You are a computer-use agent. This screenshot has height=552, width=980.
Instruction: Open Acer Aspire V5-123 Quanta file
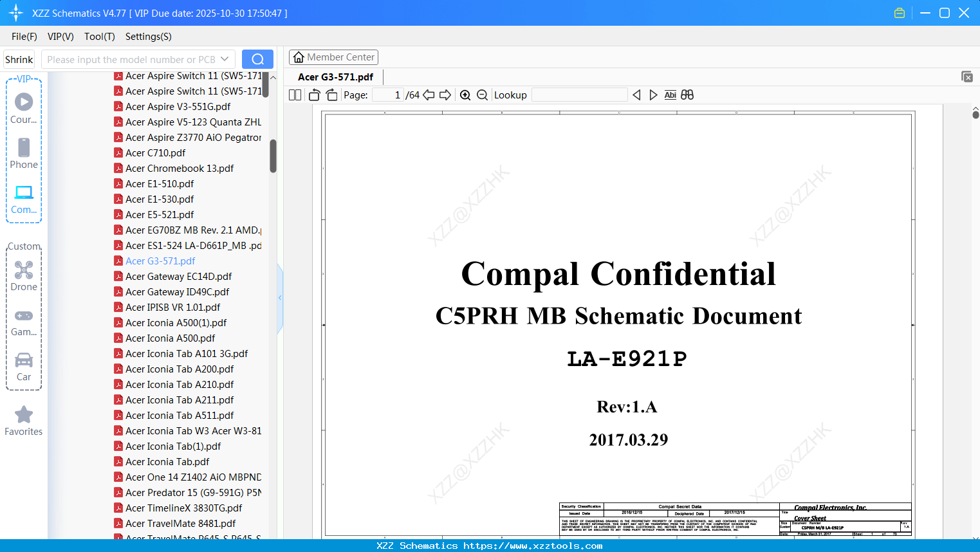point(188,122)
